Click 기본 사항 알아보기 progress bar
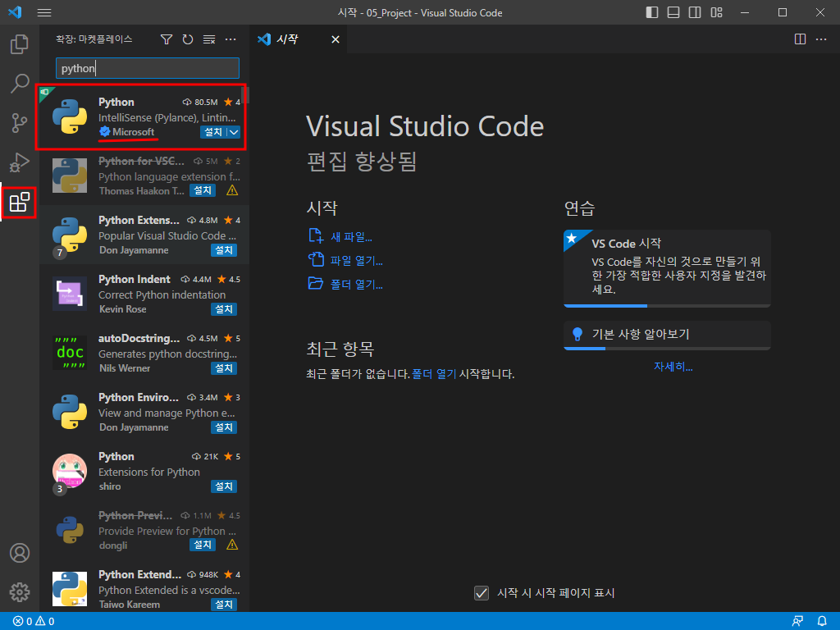 (x=667, y=348)
